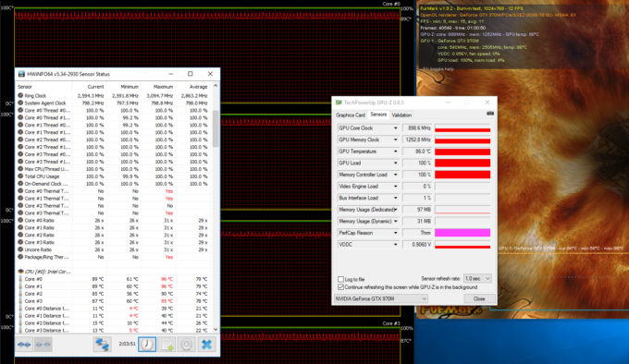629x364 pixels.
Task: Open HWiNFO settings gear icon
Action: pyautogui.click(x=187, y=345)
